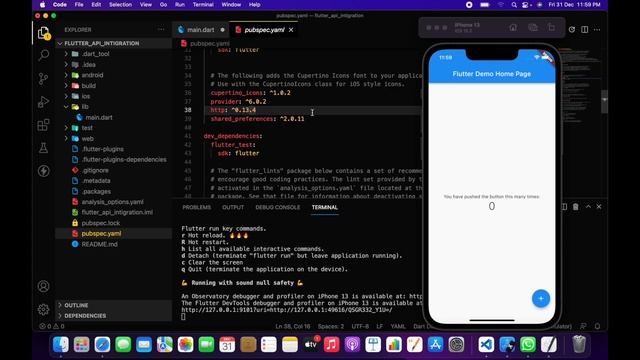Expand the test folder

[x=66, y=128]
